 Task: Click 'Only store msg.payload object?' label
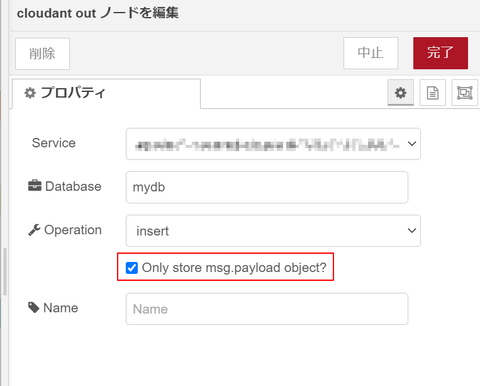tap(234, 268)
